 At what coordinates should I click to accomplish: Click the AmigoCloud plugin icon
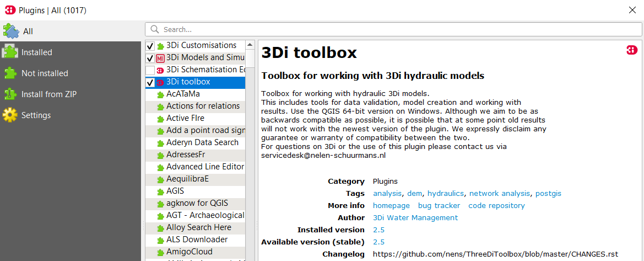click(x=160, y=252)
